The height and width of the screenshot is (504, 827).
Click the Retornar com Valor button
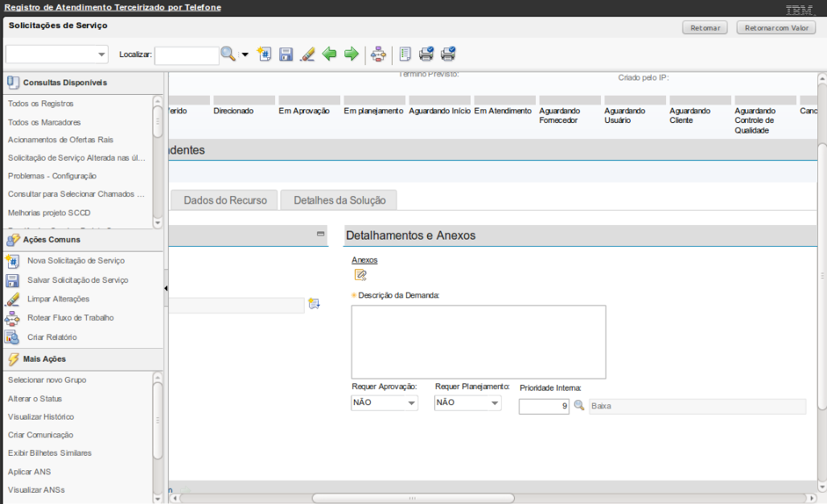776,28
